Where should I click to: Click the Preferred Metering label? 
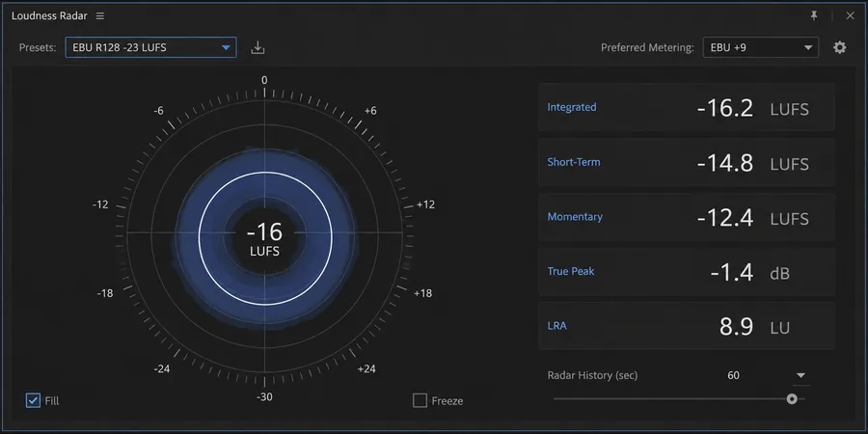(647, 47)
